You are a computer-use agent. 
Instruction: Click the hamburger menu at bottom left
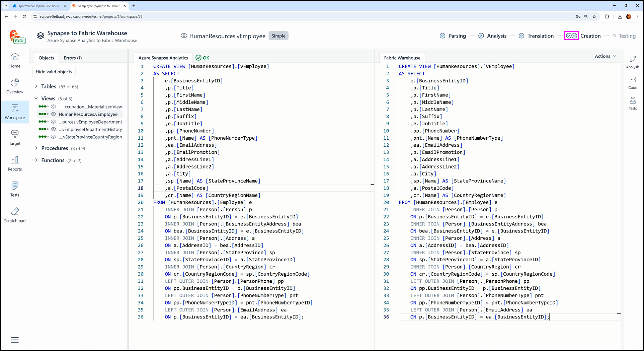tap(15, 340)
